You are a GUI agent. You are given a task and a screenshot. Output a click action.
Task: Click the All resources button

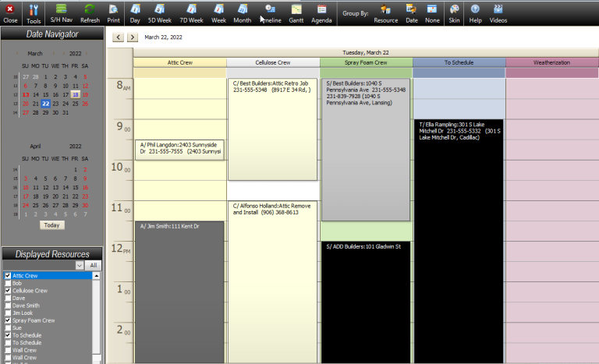(x=93, y=266)
